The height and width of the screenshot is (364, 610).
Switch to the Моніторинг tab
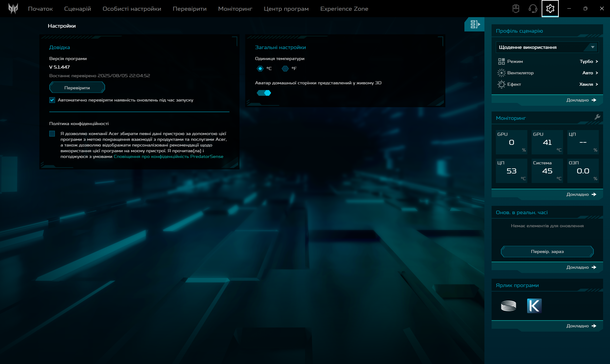[x=235, y=9]
